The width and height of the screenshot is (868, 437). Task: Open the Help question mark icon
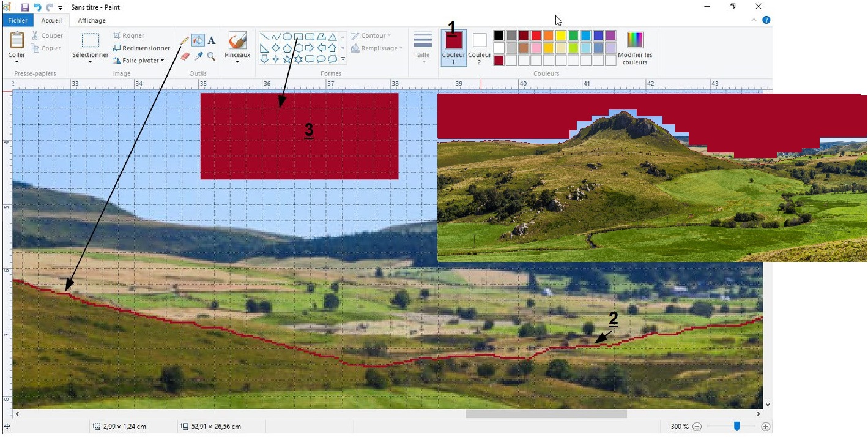[x=766, y=20]
